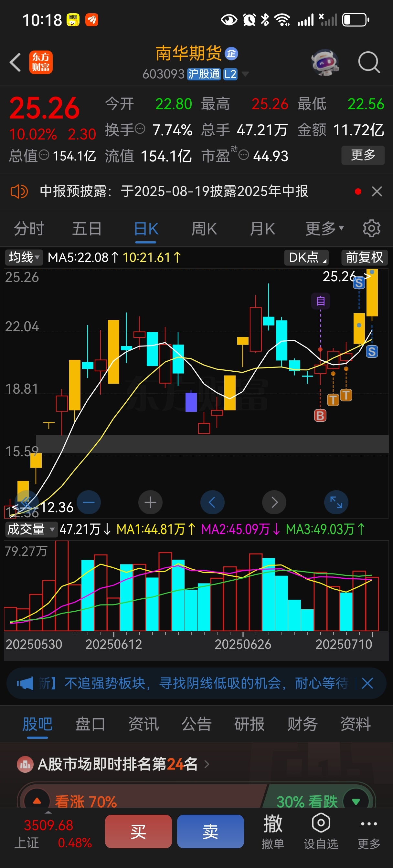This screenshot has height=868, width=393.
Task: Tap the 总值 info circle icon
Action: pos(44,155)
